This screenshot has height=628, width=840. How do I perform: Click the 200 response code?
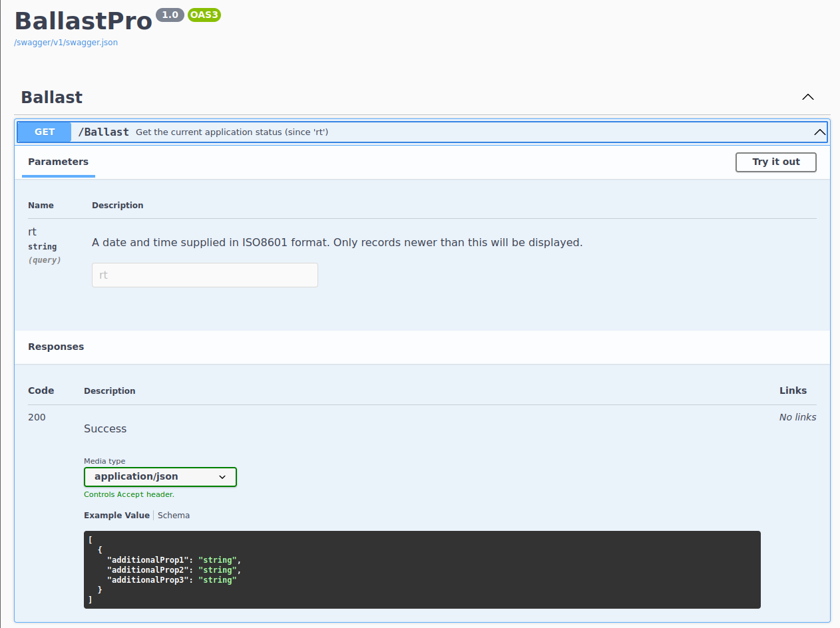click(x=37, y=417)
